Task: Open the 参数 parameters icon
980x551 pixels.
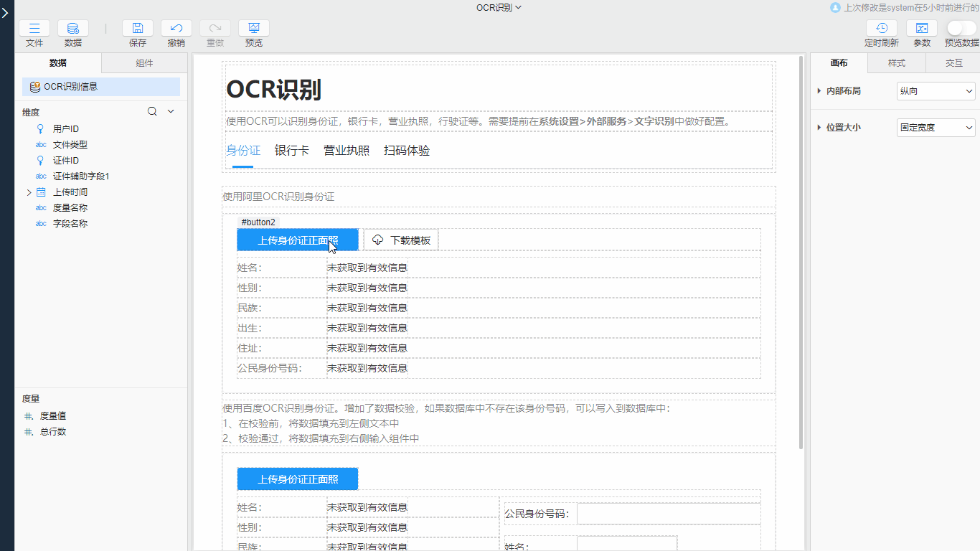Action: (922, 29)
